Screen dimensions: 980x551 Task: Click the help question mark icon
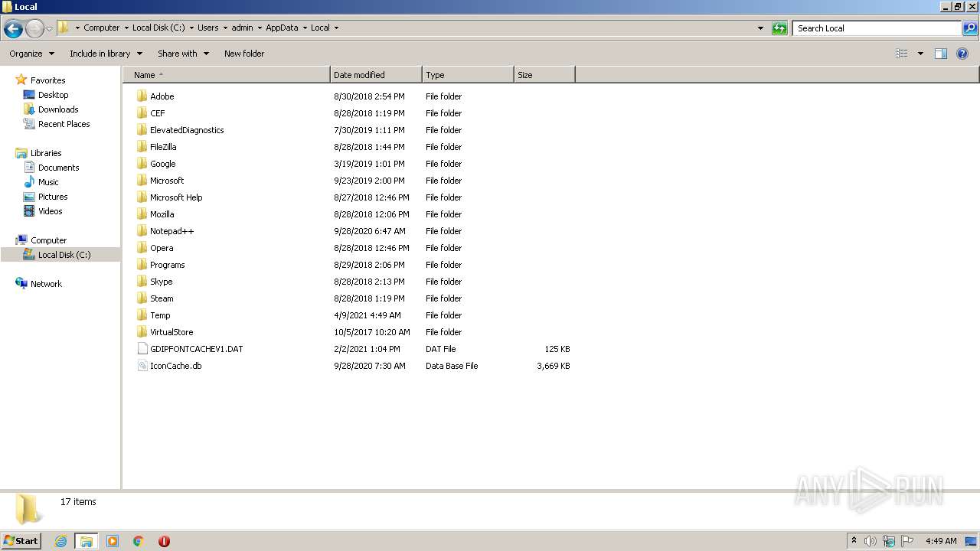click(x=962, y=54)
